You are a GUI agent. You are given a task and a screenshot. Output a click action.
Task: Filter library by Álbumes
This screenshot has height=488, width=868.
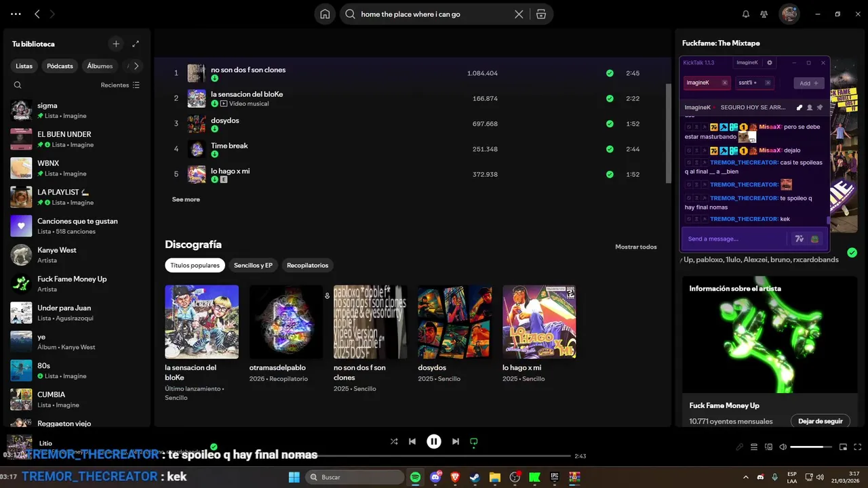(x=100, y=66)
